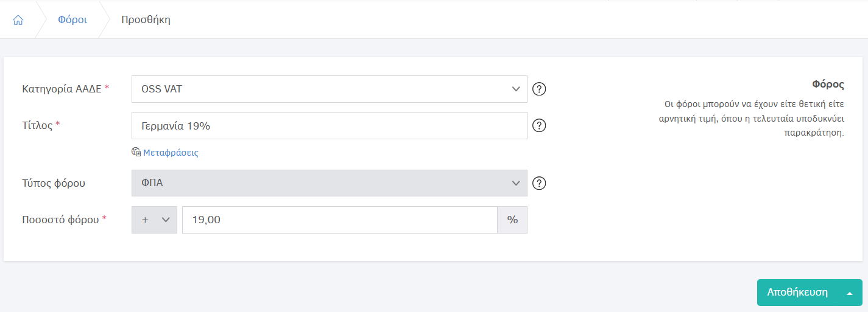Click the tax percentage field showing 19,00
Viewport: 868px width, 312px height.
[339, 220]
